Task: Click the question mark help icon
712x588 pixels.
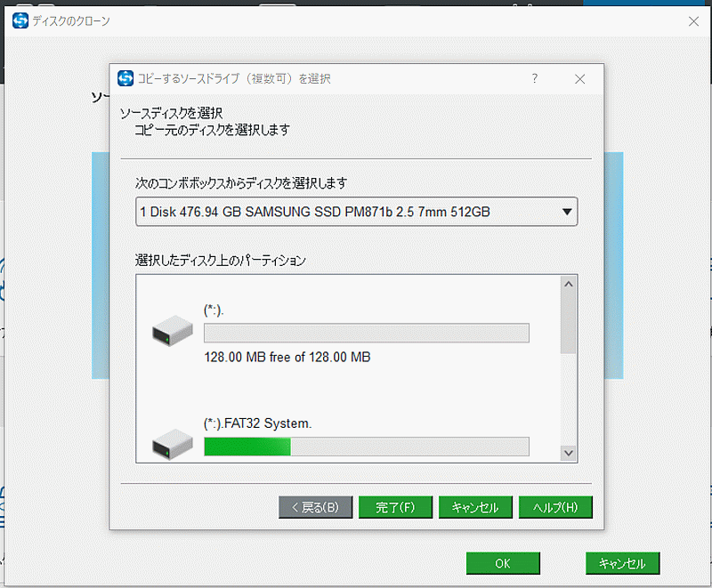Action: (535, 79)
